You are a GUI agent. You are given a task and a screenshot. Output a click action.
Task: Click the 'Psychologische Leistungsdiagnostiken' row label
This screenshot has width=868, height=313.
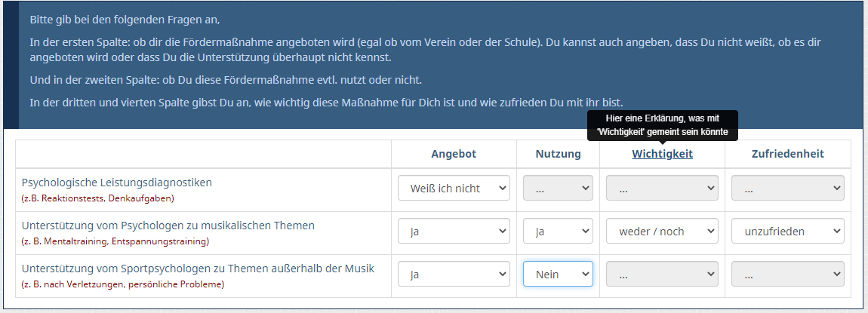(x=117, y=183)
